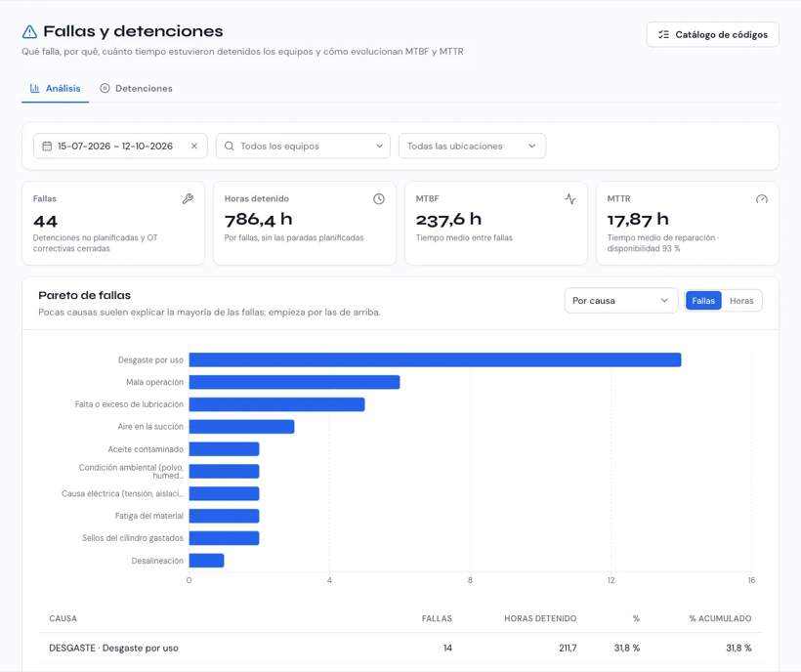Click the wrench icon on the Fallas card
The width and height of the screenshot is (801, 672).
188,199
